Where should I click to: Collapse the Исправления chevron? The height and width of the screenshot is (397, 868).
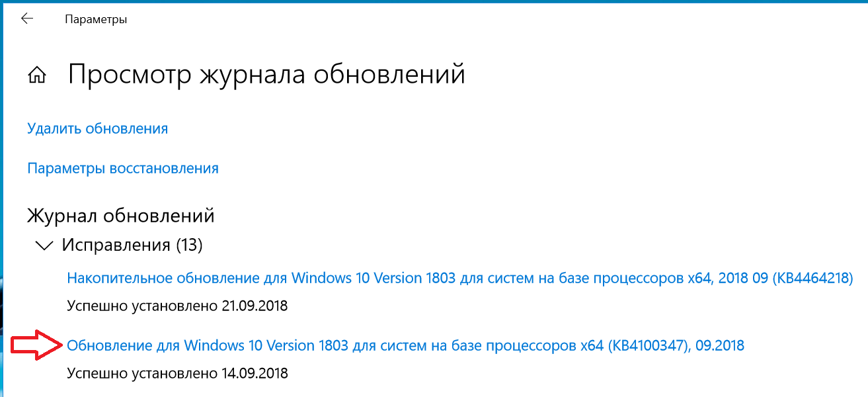click(x=45, y=246)
